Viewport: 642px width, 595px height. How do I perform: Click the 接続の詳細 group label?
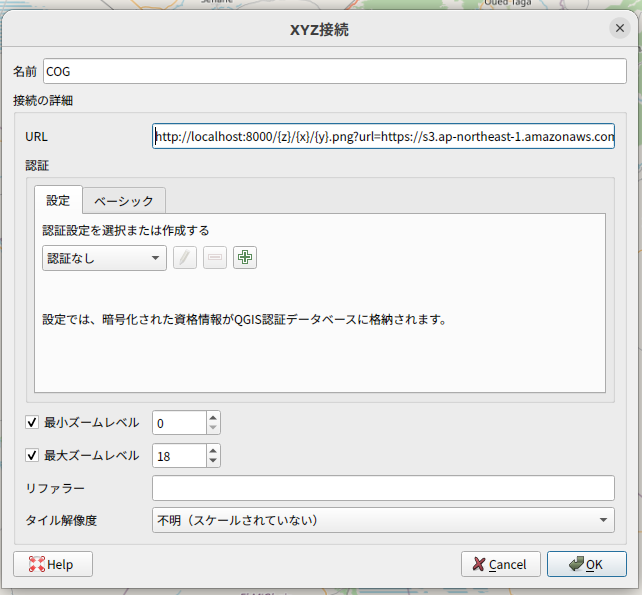pos(43,100)
